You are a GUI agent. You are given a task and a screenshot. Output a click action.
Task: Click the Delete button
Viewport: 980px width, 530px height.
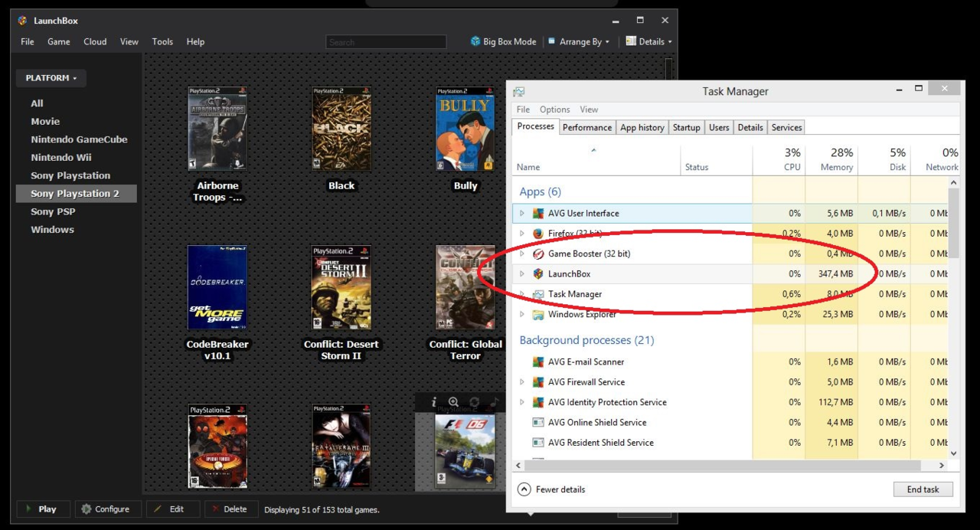pos(231,509)
